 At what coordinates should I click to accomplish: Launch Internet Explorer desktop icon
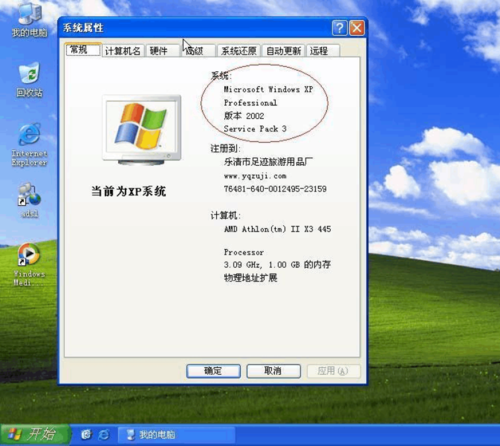click(29, 144)
